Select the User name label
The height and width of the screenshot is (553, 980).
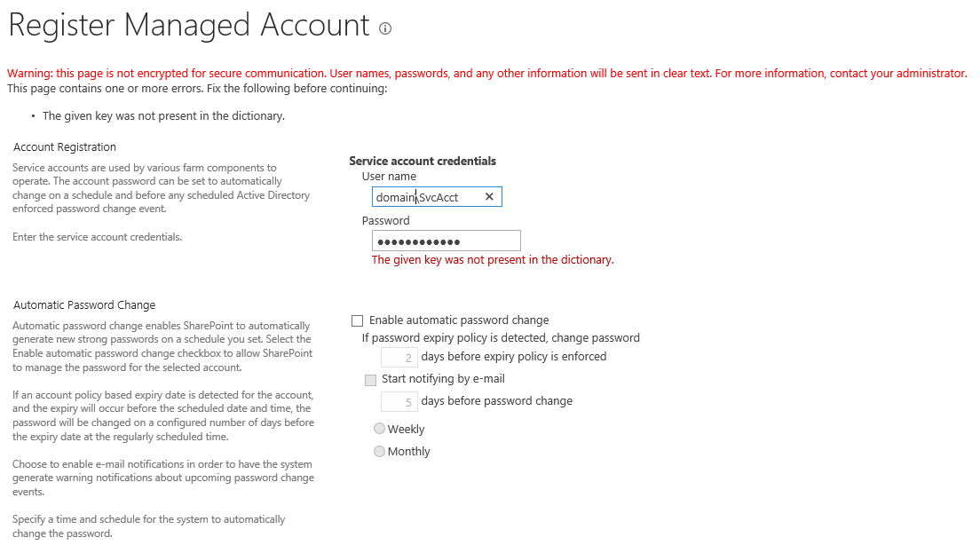(389, 177)
